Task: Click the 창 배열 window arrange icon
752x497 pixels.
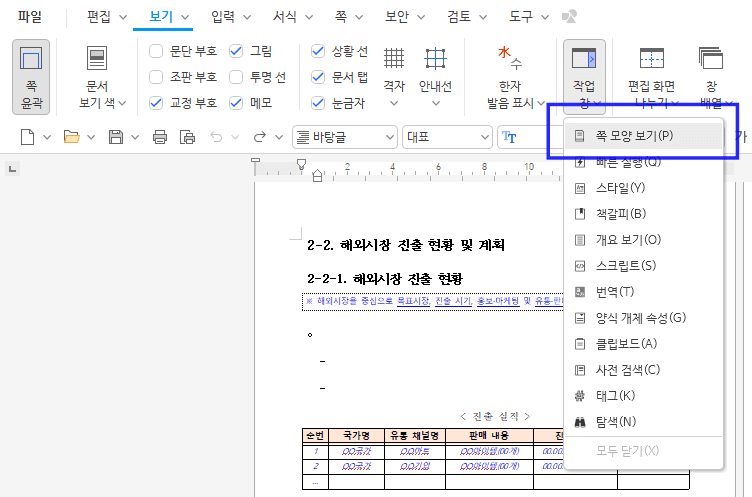Action: [711, 59]
